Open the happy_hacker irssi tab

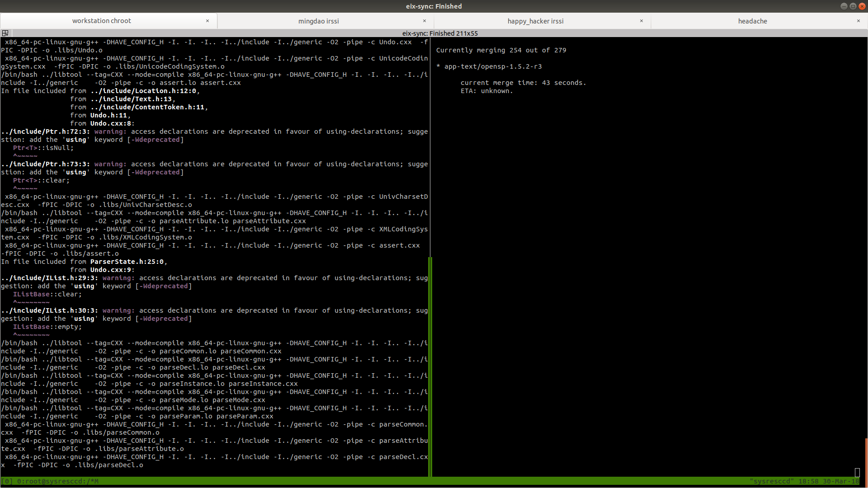[535, 21]
